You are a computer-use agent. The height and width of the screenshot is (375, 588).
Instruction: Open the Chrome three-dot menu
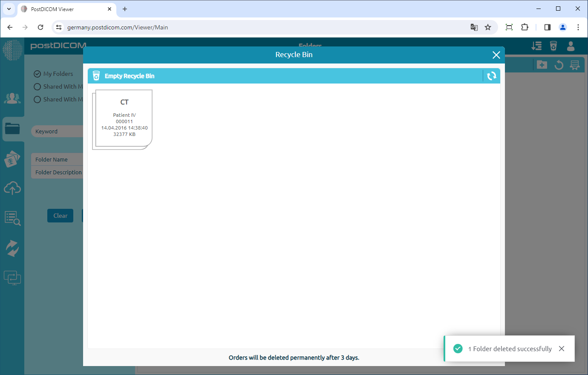point(578,27)
